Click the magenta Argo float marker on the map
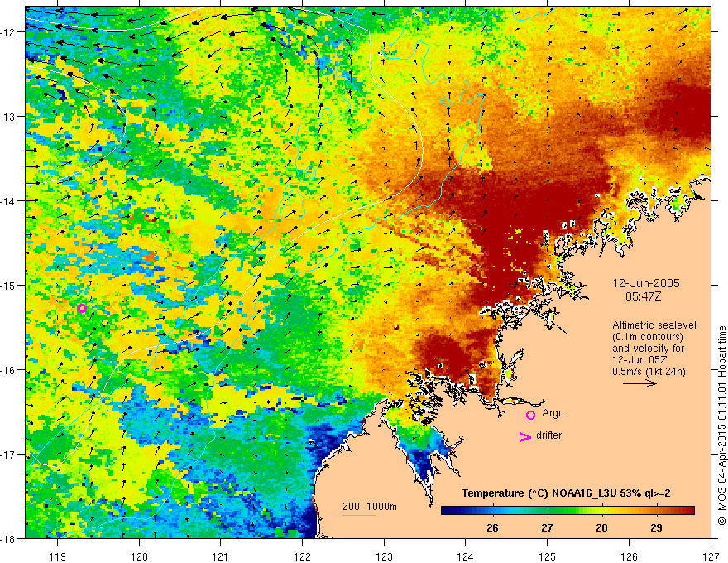The image size is (728, 563). click(82, 308)
